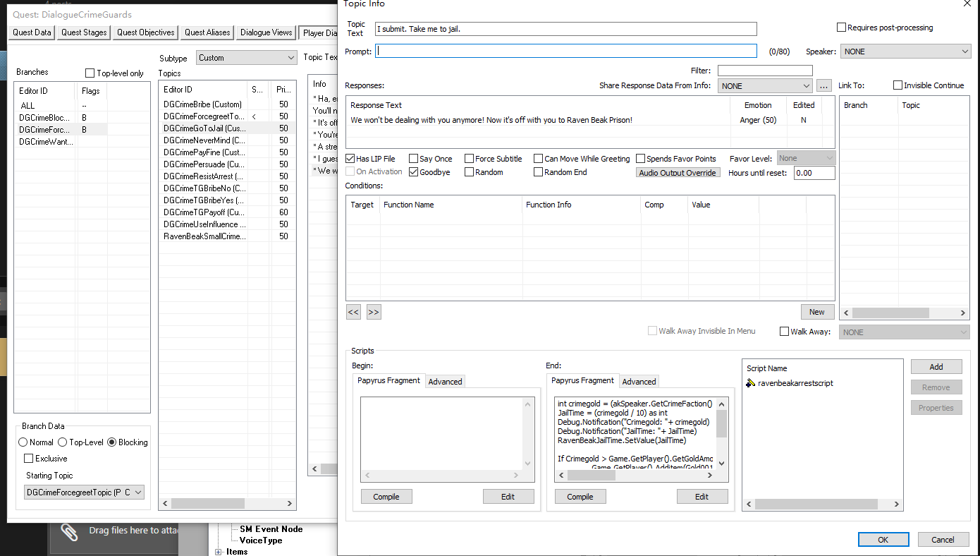Screen dimensions: 980x556
Task: Check Spends Favor Points
Action: 640,159
